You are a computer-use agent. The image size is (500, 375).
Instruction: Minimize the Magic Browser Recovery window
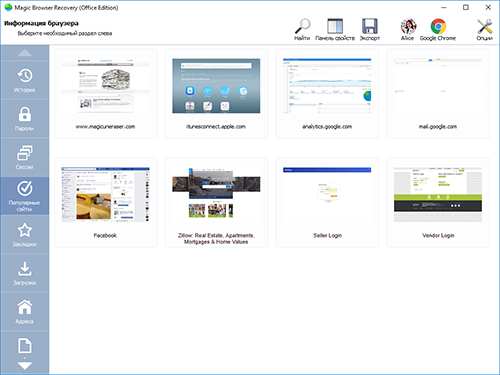444,7
